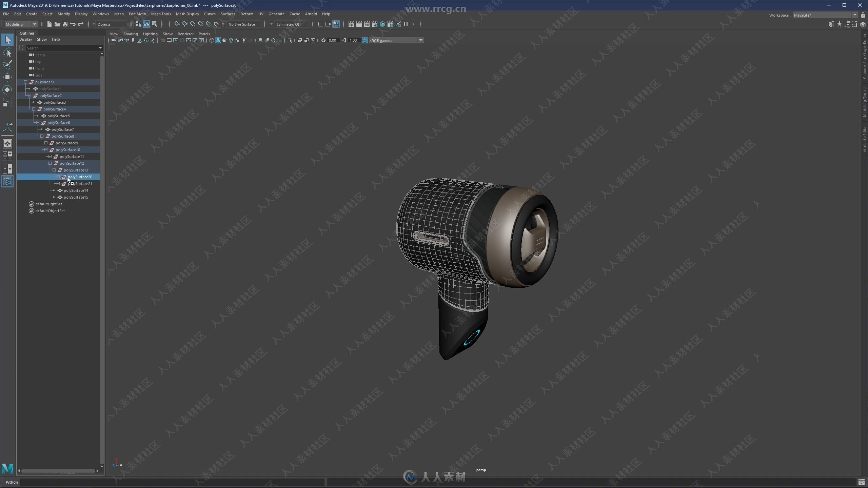Viewport: 868px width, 488px height.
Task: Toggle film gate display
Action: point(169,40)
